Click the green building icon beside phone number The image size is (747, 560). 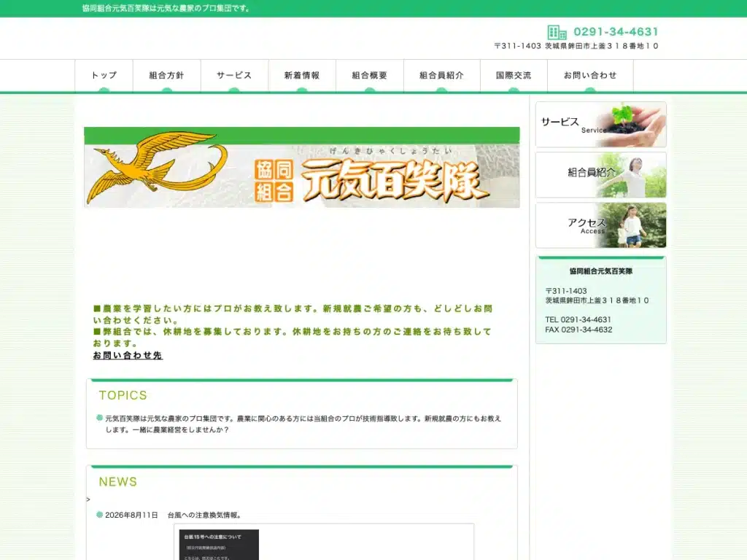click(x=557, y=32)
